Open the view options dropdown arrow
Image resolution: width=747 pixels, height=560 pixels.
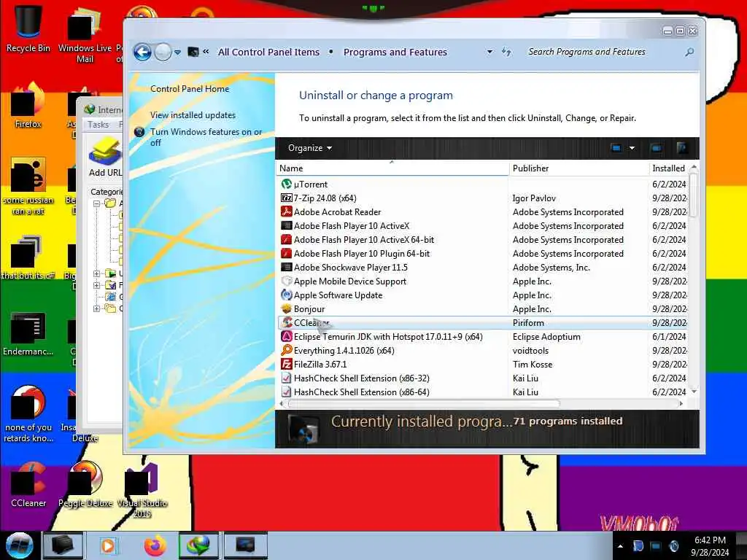click(632, 148)
